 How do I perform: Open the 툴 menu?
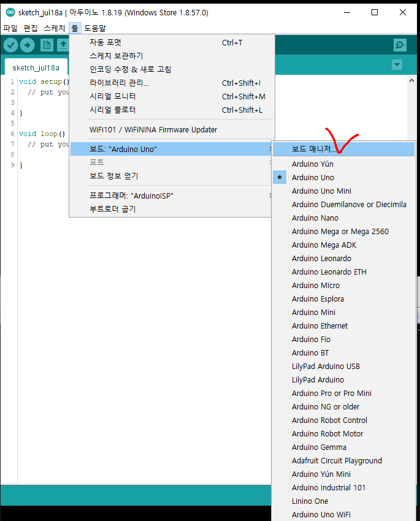[75, 28]
